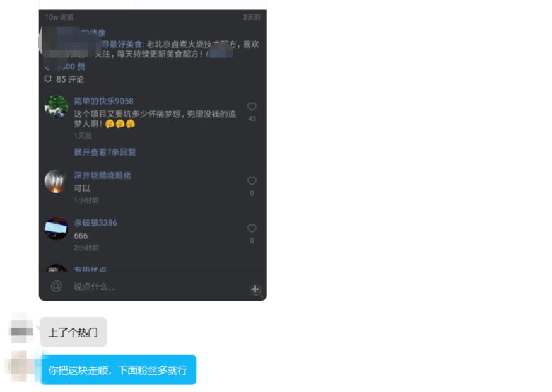Click the 85 评论 comment icon

pyautogui.click(x=48, y=79)
